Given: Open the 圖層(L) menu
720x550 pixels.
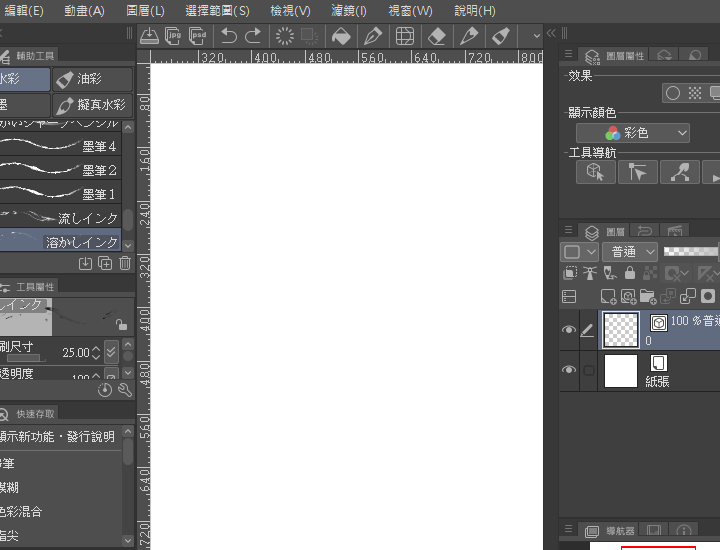Looking at the screenshot, I should point(146,11).
